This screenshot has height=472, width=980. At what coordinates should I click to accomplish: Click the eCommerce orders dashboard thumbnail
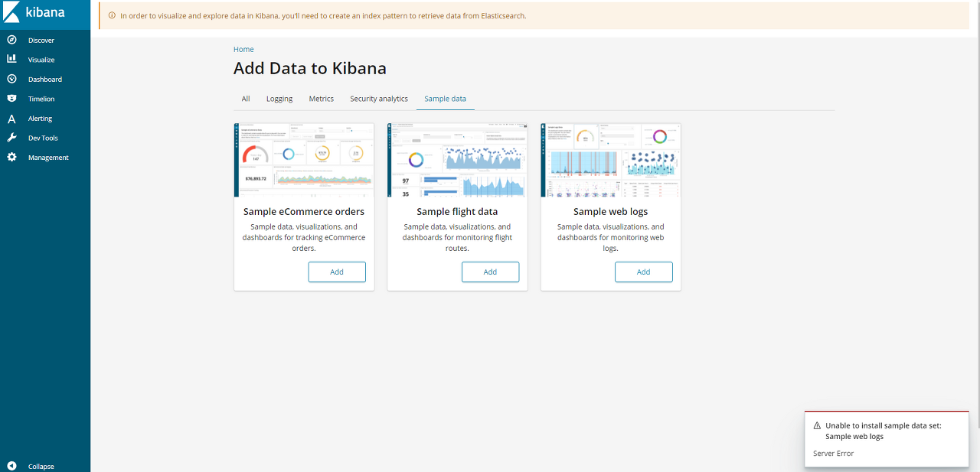pyautogui.click(x=304, y=159)
